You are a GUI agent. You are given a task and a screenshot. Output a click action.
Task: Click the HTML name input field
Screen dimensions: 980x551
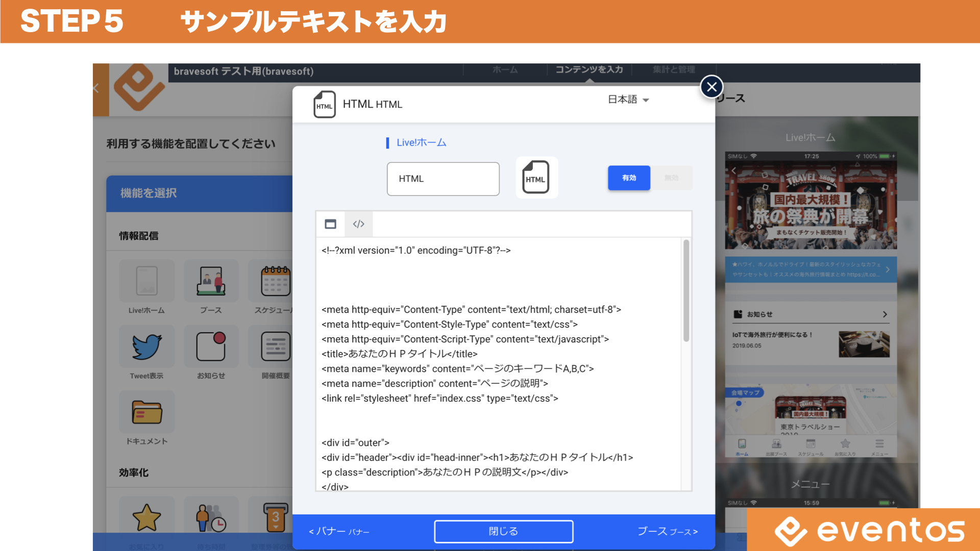coord(443,179)
